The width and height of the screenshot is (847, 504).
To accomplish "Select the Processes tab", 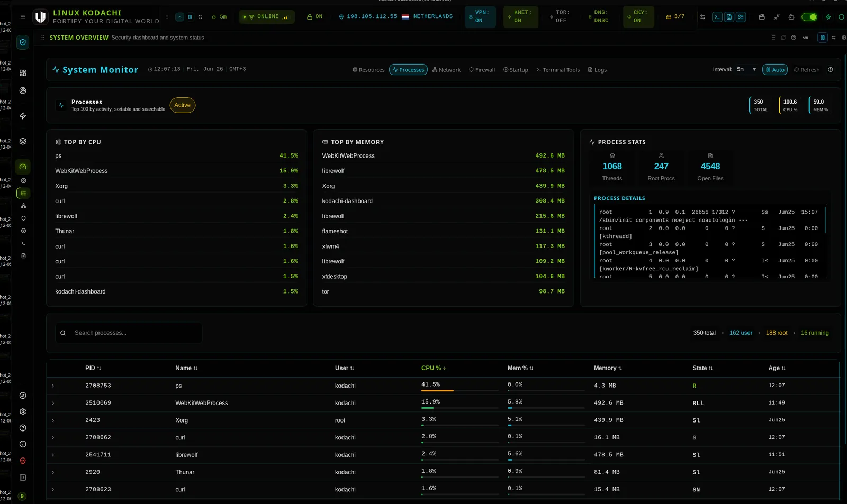I will [408, 70].
